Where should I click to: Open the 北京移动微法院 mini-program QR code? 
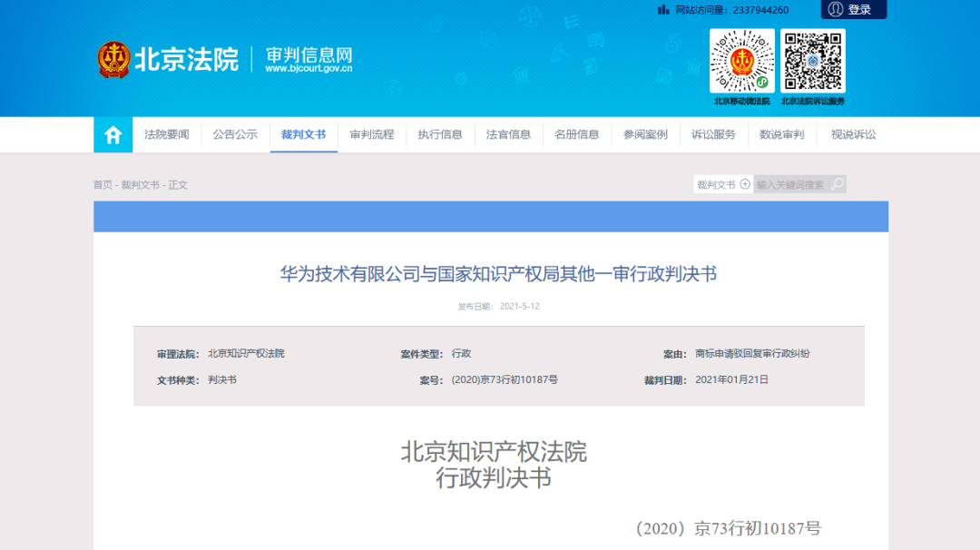pyautogui.click(x=741, y=61)
